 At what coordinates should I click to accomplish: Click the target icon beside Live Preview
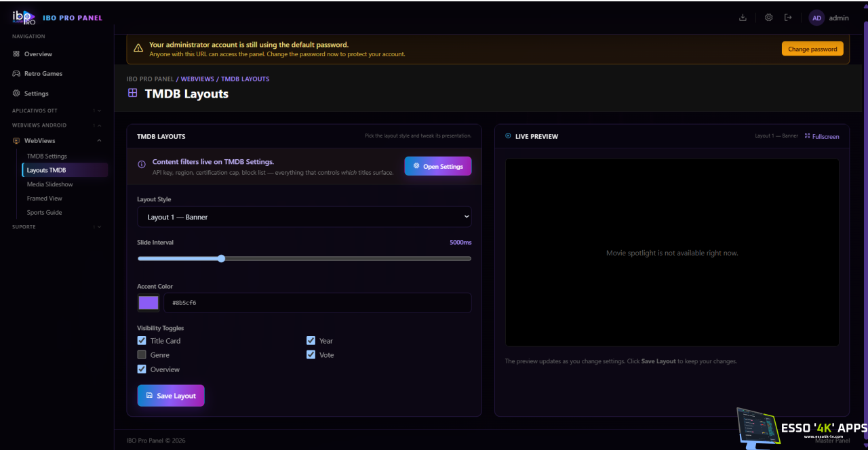(x=509, y=136)
